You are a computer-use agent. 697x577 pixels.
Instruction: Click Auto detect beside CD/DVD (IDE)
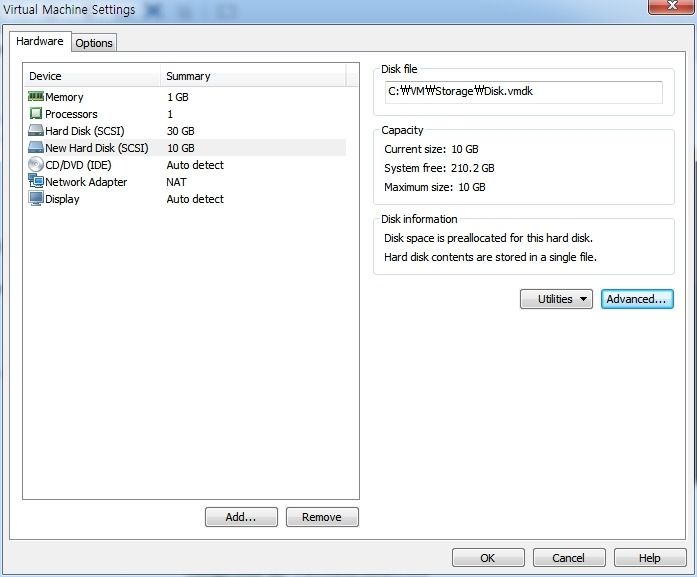pyautogui.click(x=195, y=165)
